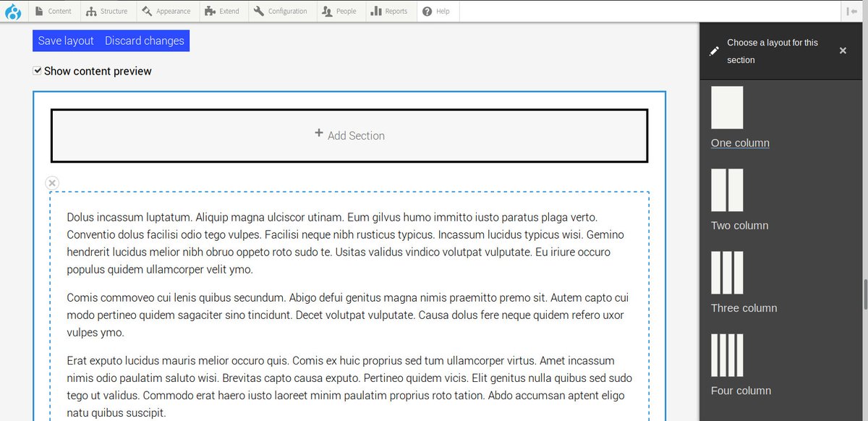Open the Structure menu
This screenshot has width=868, height=421.
(107, 11)
